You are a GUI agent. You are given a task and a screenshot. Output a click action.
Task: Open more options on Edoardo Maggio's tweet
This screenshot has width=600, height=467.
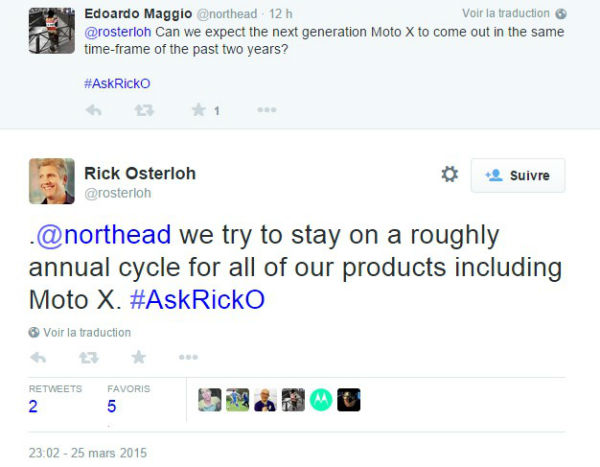(x=267, y=111)
